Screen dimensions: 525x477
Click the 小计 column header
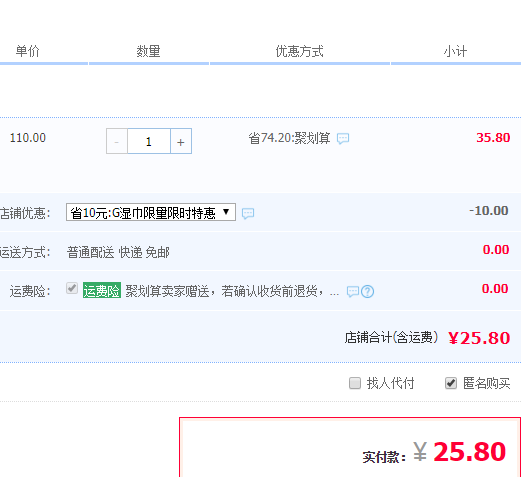[x=455, y=51]
